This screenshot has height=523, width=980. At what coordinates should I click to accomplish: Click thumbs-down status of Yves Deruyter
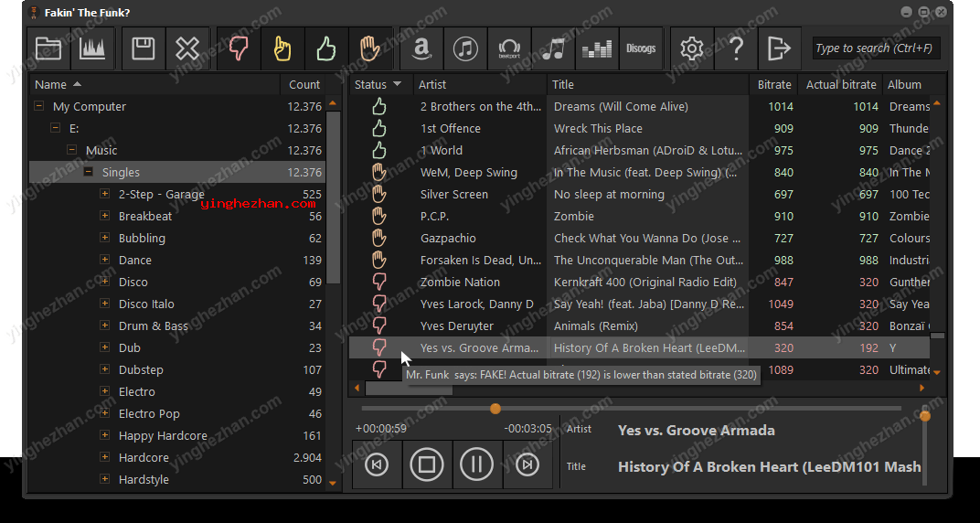(x=379, y=326)
